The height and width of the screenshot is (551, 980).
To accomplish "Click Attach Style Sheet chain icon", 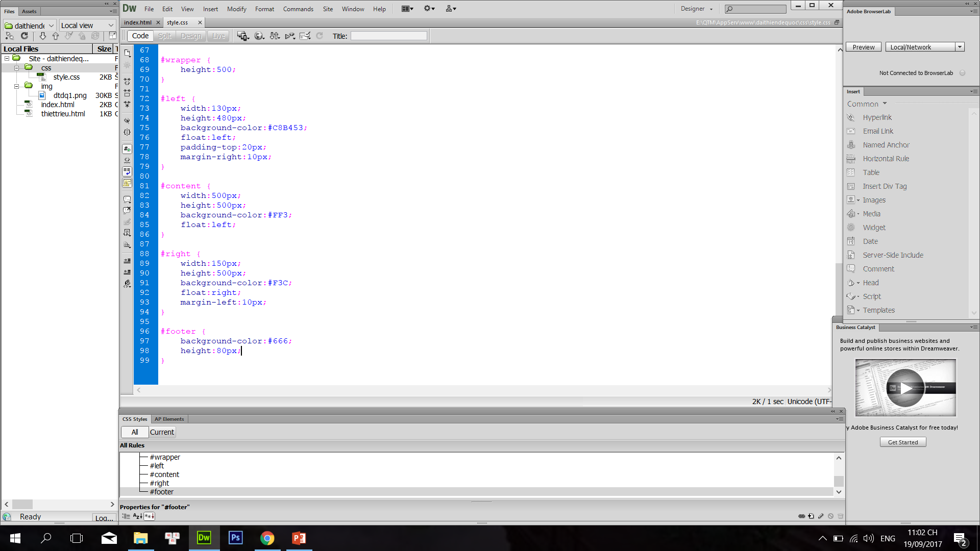I will pos(801,516).
